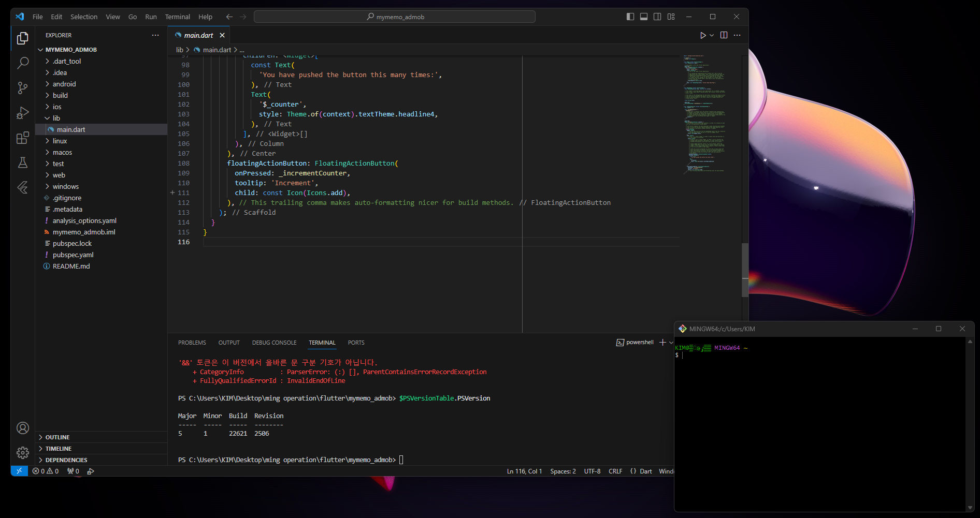The height and width of the screenshot is (518, 980).
Task: Open the Source Control view
Action: coord(23,88)
